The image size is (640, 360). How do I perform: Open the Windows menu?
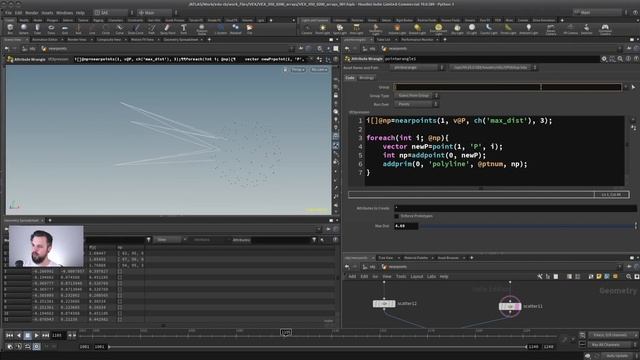click(x=64, y=13)
